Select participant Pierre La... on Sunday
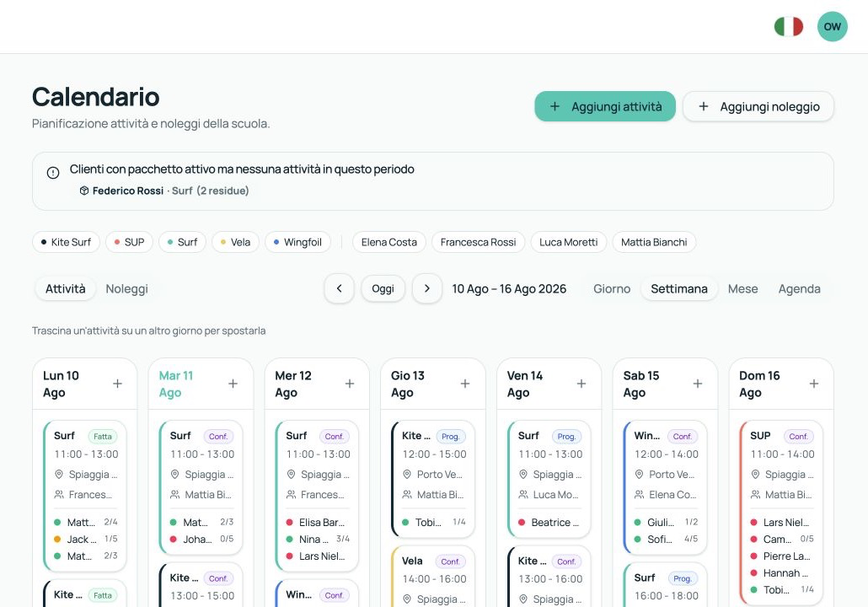868x607 pixels. 782,556
